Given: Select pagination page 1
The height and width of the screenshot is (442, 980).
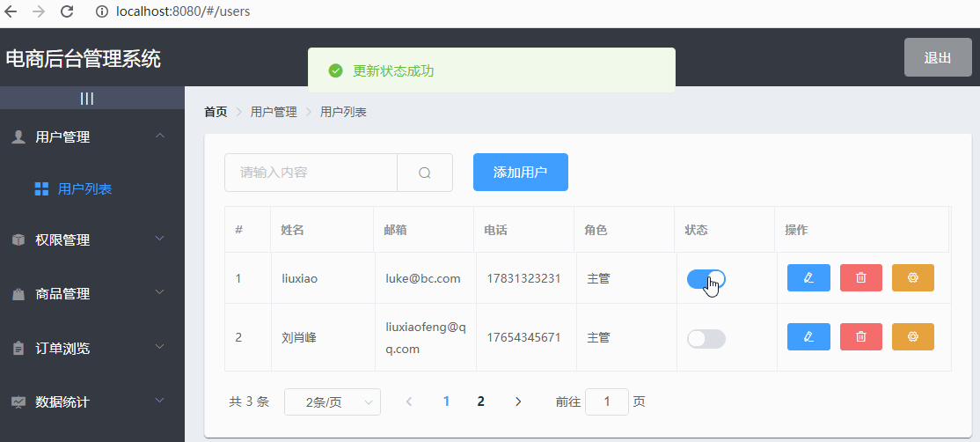Looking at the screenshot, I should (x=446, y=401).
